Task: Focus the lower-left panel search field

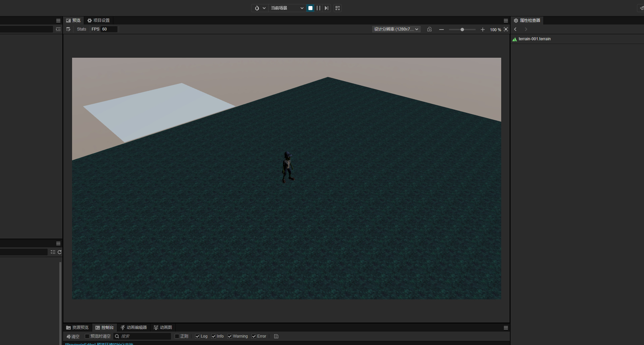Action: tap(24, 252)
